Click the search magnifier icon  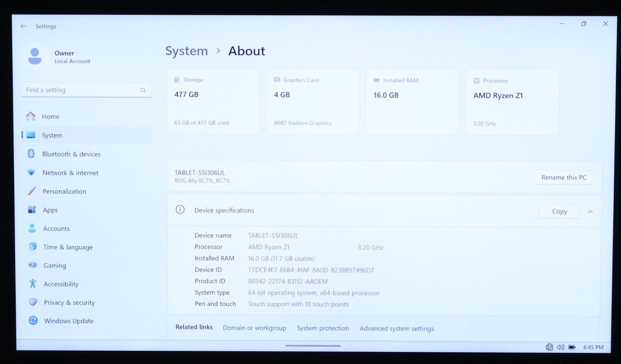[143, 90]
